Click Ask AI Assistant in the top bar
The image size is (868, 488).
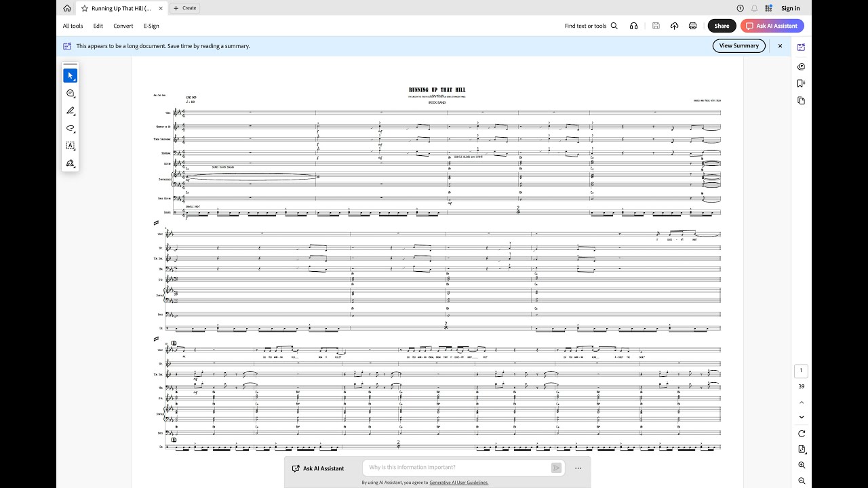tap(772, 26)
